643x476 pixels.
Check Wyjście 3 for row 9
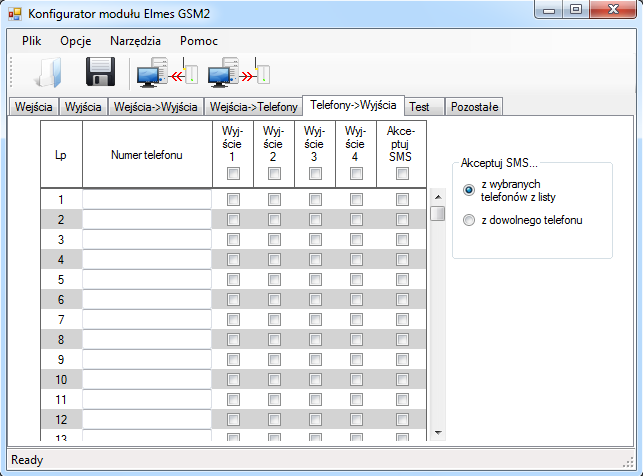[315, 360]
